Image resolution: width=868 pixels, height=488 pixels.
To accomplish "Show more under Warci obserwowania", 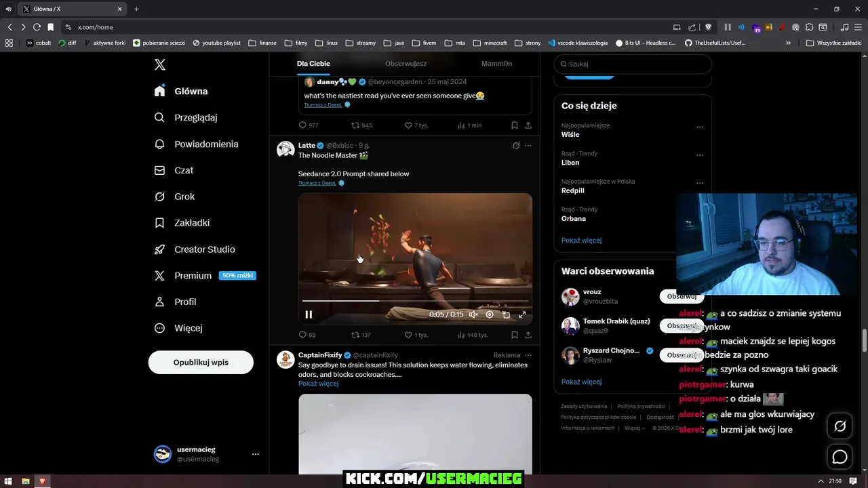I will click(581, 382).
